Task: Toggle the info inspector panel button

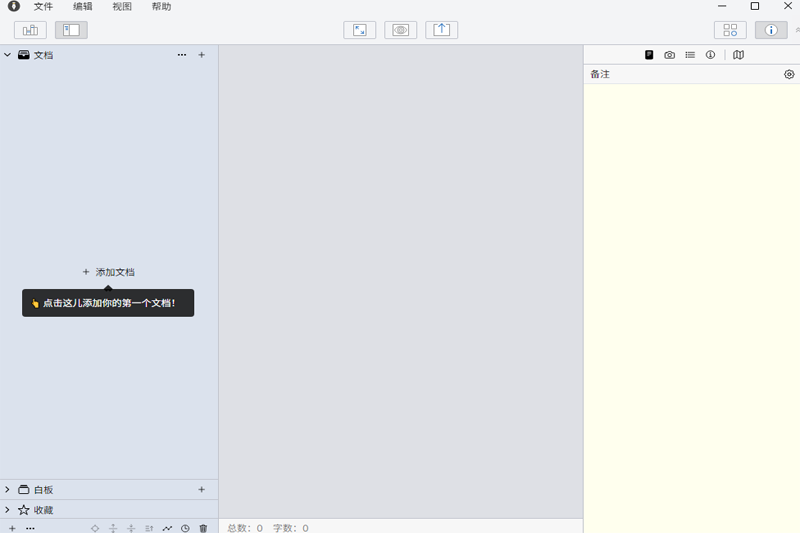Action: (770, 30)
